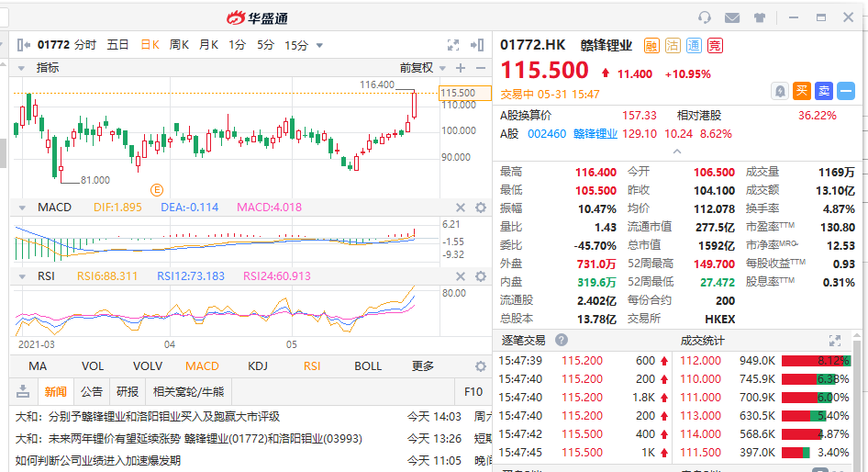
Task: Toggle the KDJ indicator
Action: [258, 366]
